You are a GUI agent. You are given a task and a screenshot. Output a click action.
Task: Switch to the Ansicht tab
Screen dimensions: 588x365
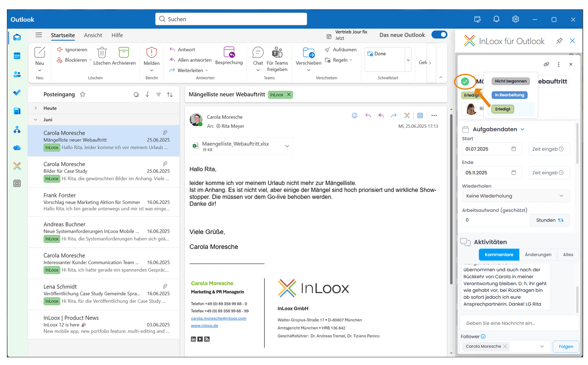click(93, 35)
